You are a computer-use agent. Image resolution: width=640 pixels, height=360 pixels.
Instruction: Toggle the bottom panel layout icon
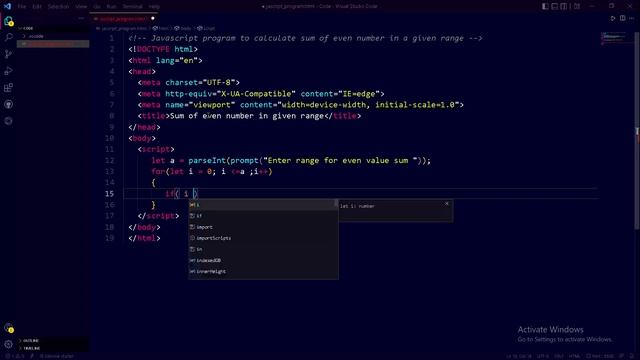[x=555, y=6]
